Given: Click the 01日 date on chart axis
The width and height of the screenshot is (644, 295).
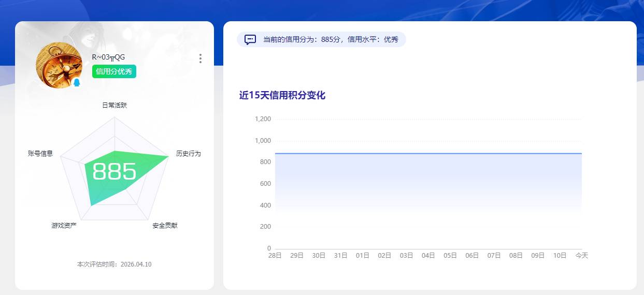Looking at the screenshot, I should coord(363,256).
